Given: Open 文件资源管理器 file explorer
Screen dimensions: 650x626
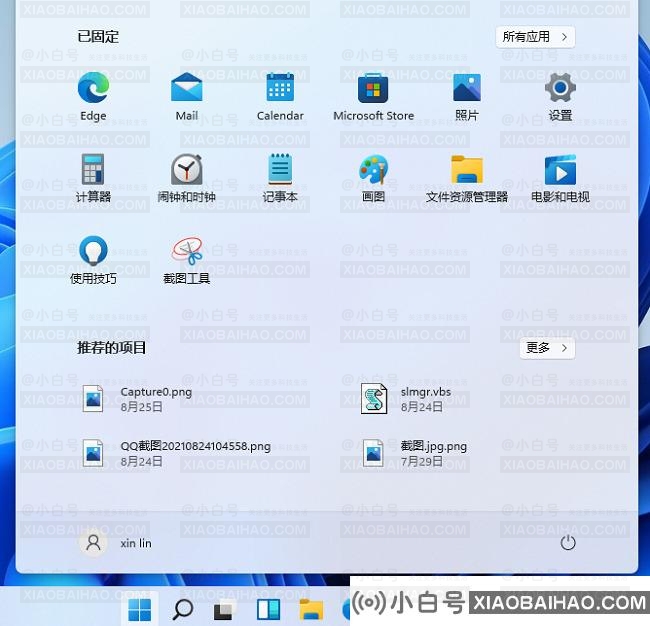Looking at the screenshot, I should pyautogui.click(x=467, y=177).
